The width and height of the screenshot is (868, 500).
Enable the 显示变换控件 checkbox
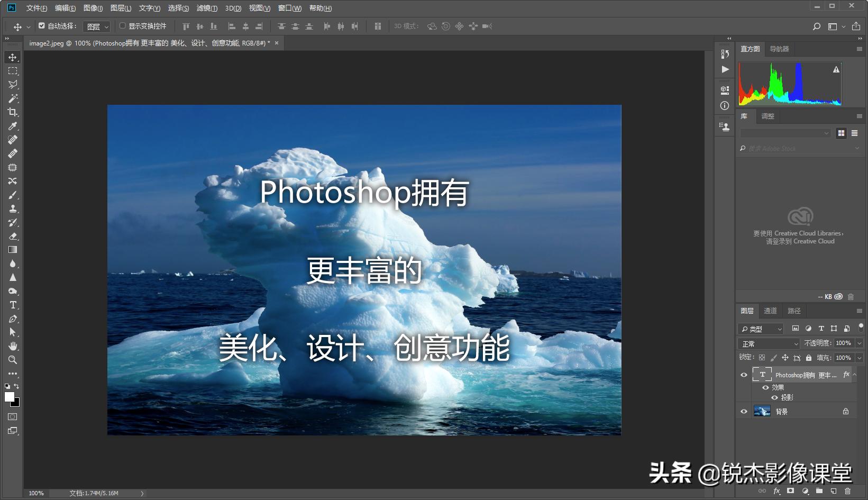point(122,25)
